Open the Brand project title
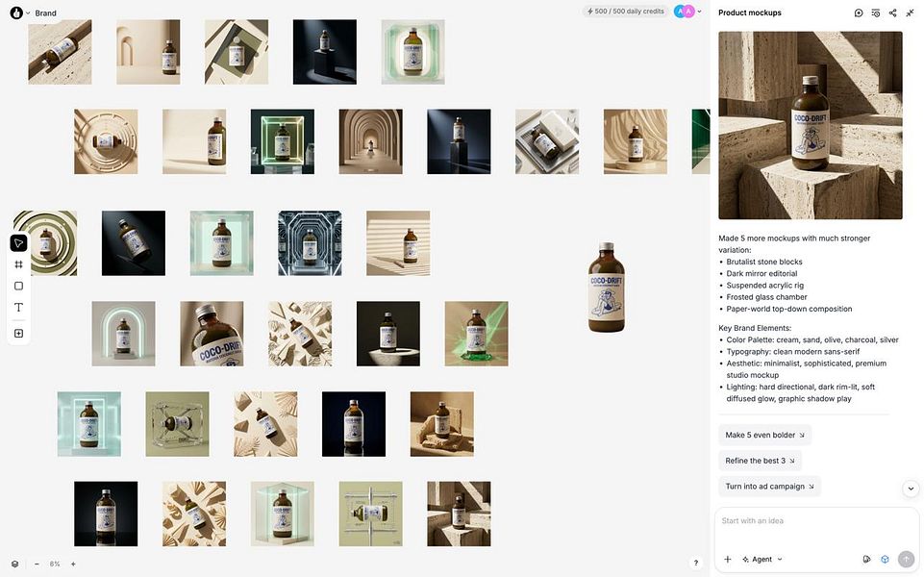The image size is (924, 577). (x=45, y=13)
